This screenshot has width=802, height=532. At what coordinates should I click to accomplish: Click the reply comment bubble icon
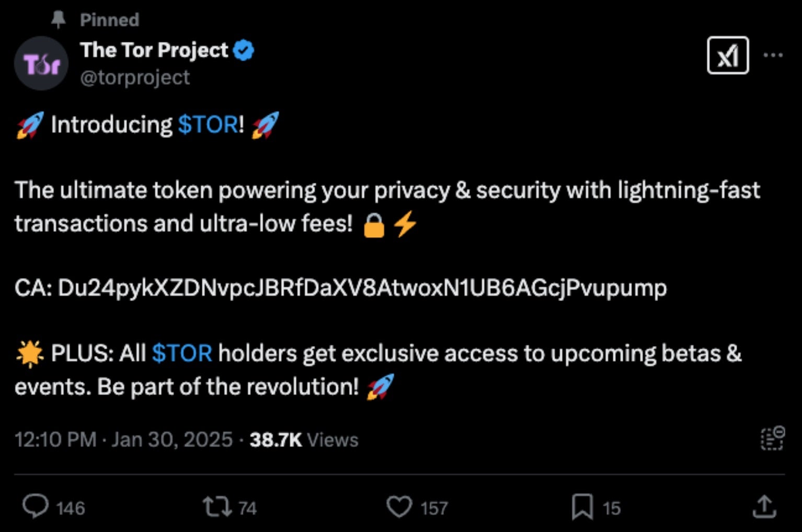point(36,506)
